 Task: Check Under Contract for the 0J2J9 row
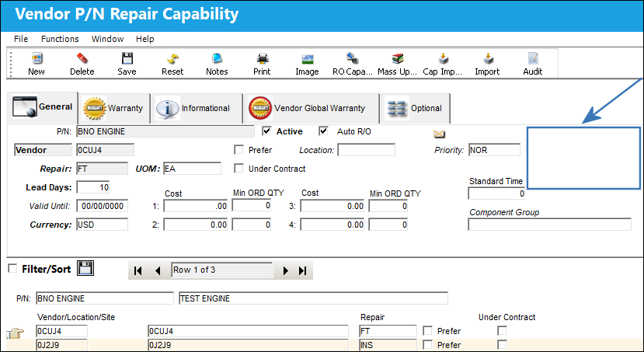[502, 344]
